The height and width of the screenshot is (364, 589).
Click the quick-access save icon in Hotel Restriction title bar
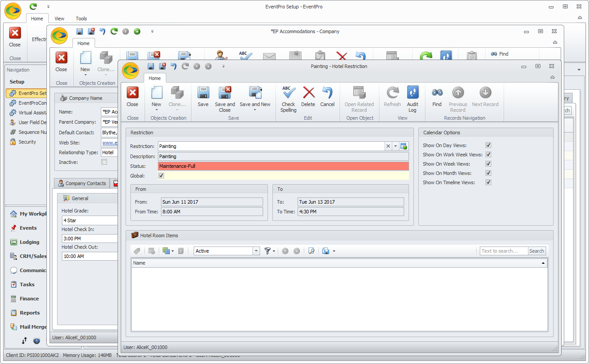[151, 66]
